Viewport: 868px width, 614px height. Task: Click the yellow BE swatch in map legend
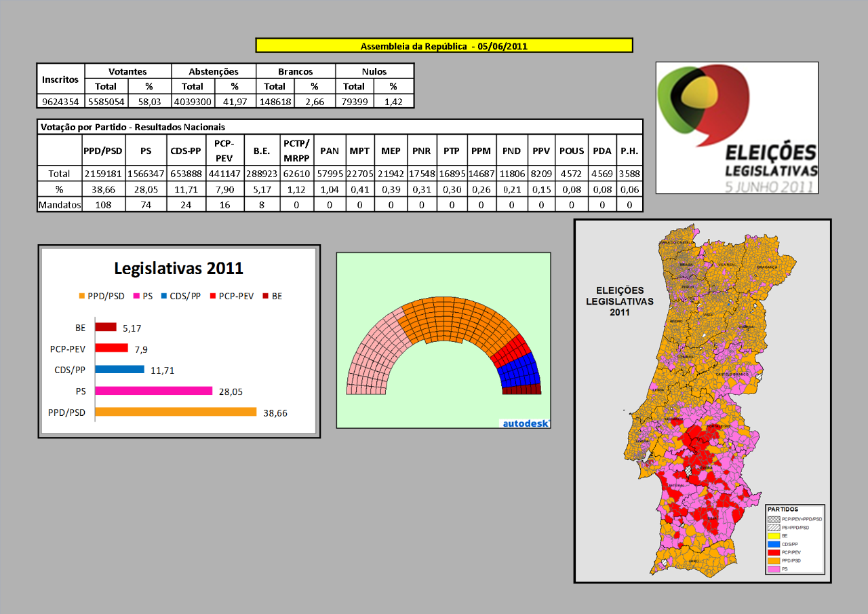click(x=774, y=535)
